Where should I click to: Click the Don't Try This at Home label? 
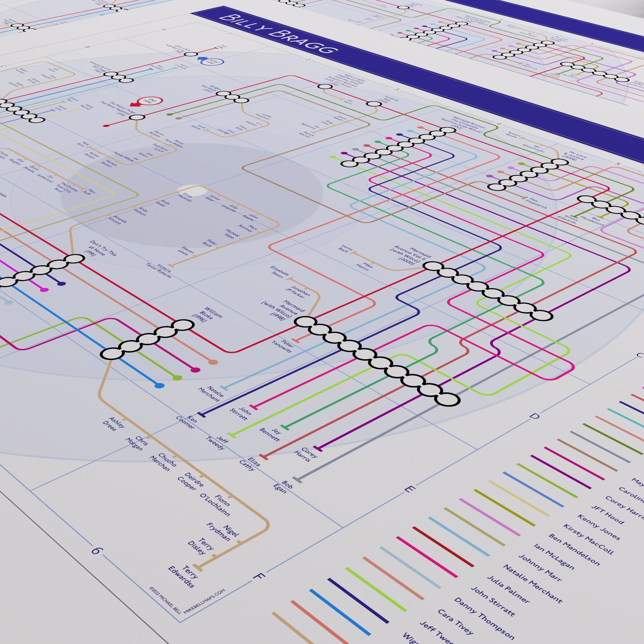tap(101, 249)
